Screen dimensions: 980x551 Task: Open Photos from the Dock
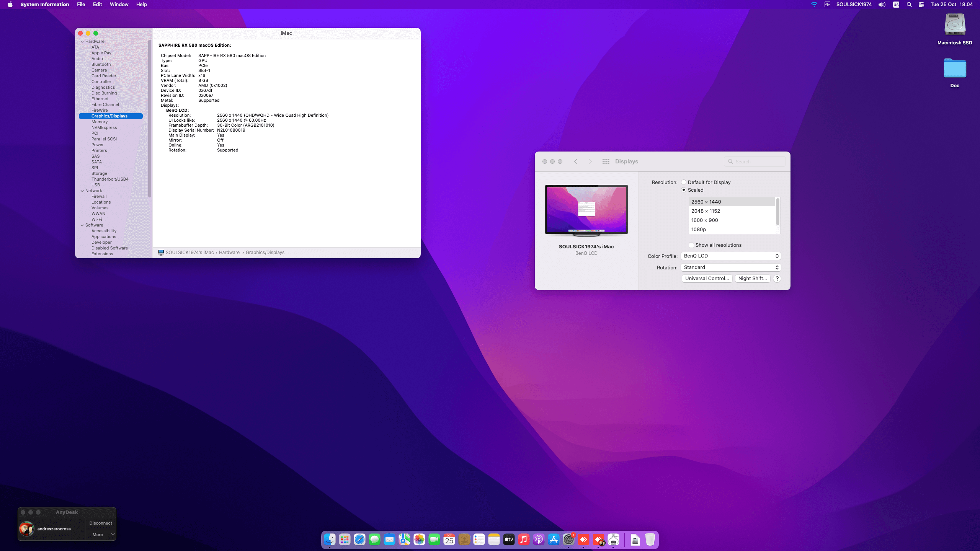coord(419,540)
